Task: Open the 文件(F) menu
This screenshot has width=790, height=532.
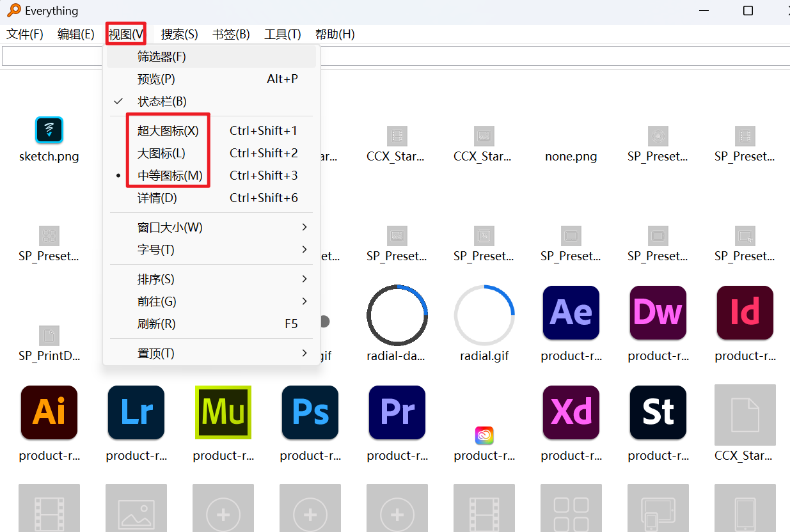Action: pos(25,34)
